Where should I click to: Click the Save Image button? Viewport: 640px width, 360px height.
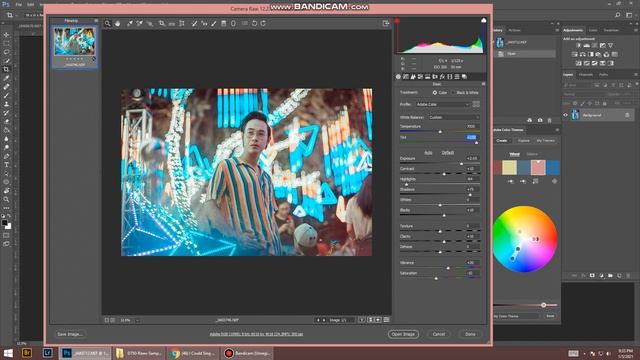tap(70, 334)
